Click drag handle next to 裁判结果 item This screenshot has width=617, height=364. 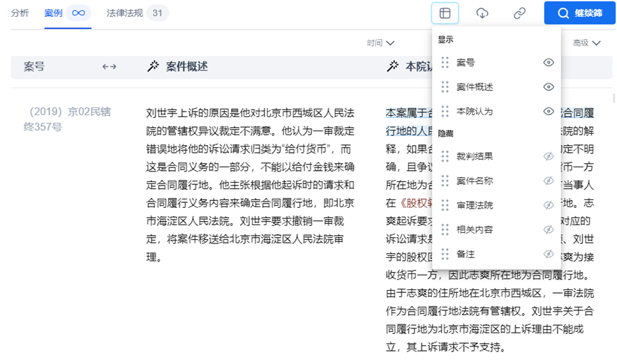(445, 156)
